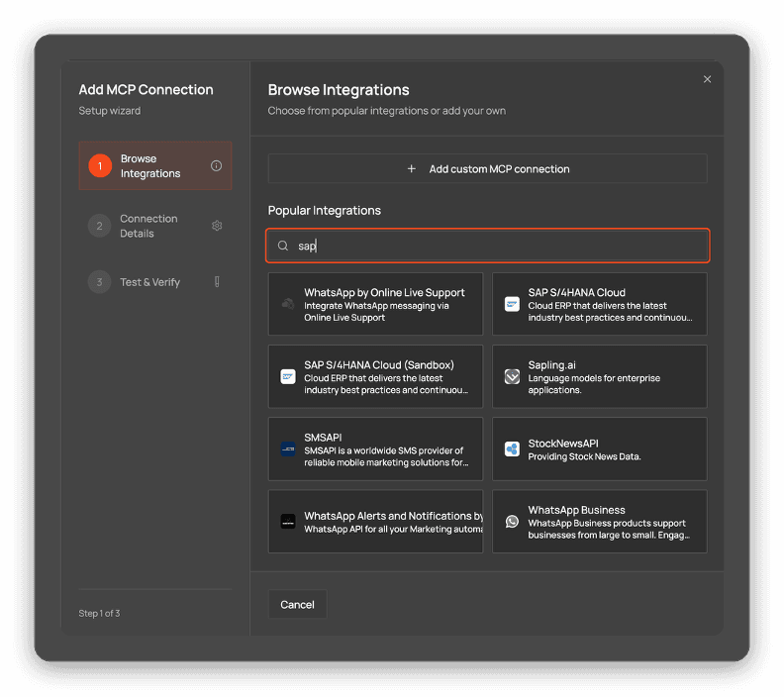This screenshot has height=697, width=784.
Task: Click 'Language models for enterprise applications.' description
Action: pos(594,384)
